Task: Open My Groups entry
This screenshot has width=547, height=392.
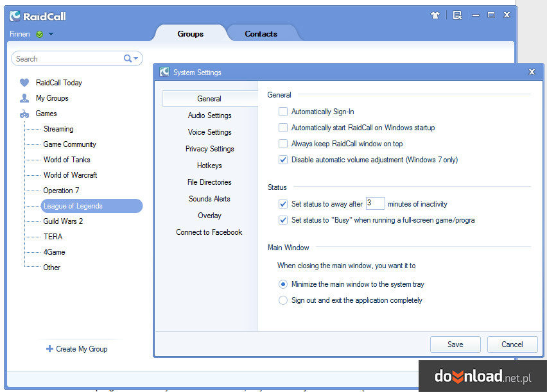Action: click(x=52, y=98)
